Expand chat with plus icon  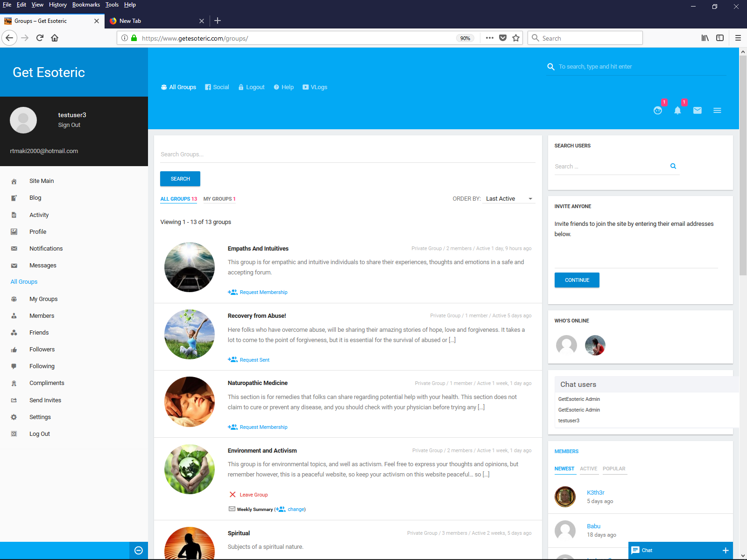[x=726, y=550]
